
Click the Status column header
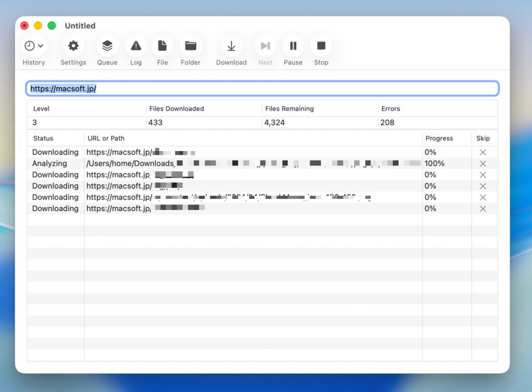coord(43,139)
